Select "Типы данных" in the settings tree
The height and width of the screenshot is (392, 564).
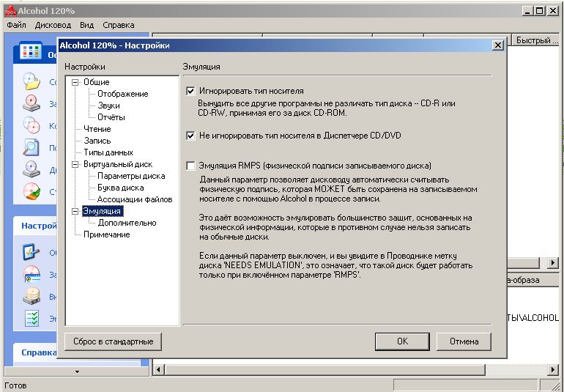(108, 152)
